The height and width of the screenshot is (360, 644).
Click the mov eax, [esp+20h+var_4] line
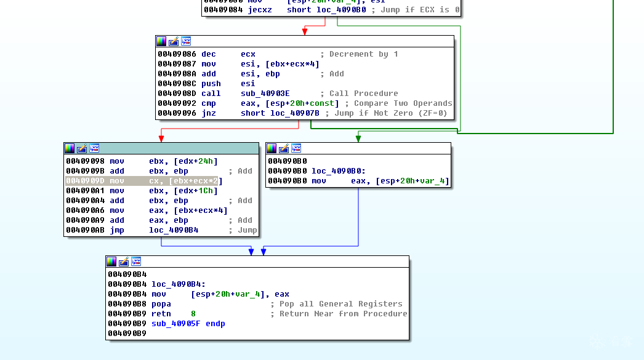358,181
